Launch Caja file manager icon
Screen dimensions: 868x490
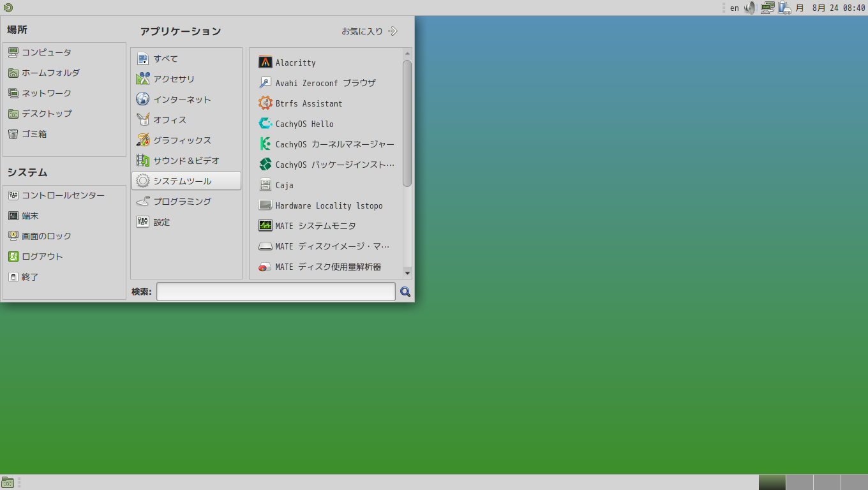coord(266,185)
